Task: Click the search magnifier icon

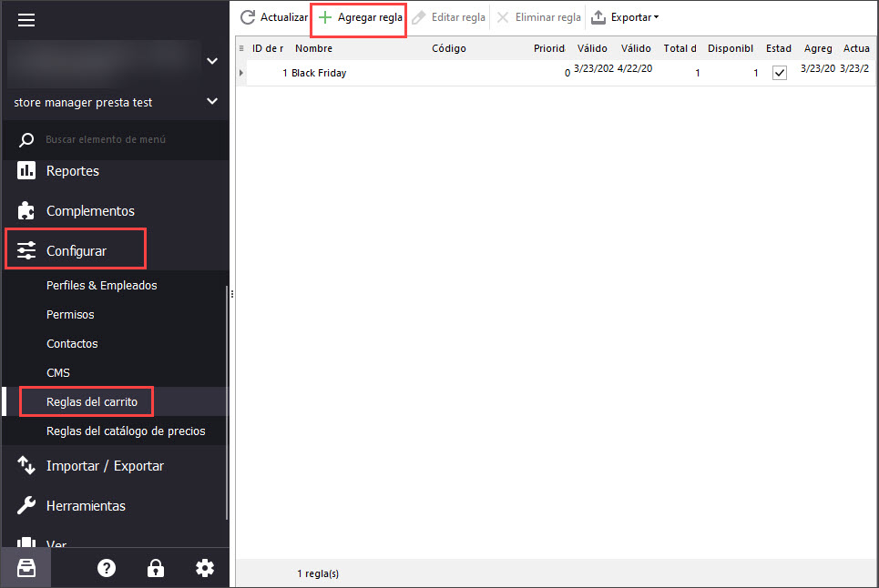Action: (x=26, y=139)
